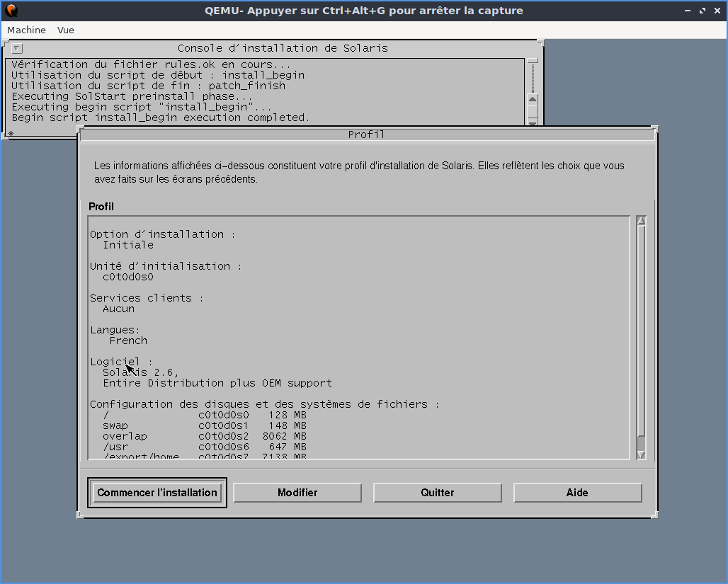Click the Profil dialog title bar

[367, 134]
